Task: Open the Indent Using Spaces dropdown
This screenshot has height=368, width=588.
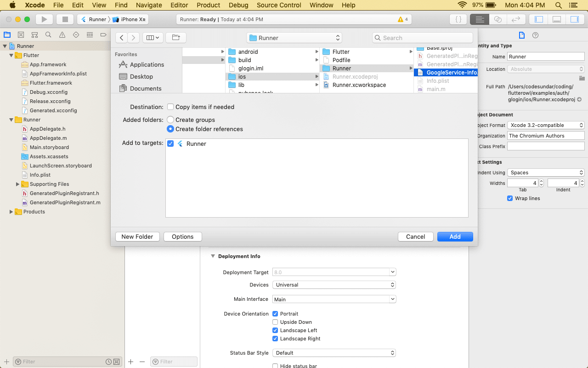Action: click(546, 172)
